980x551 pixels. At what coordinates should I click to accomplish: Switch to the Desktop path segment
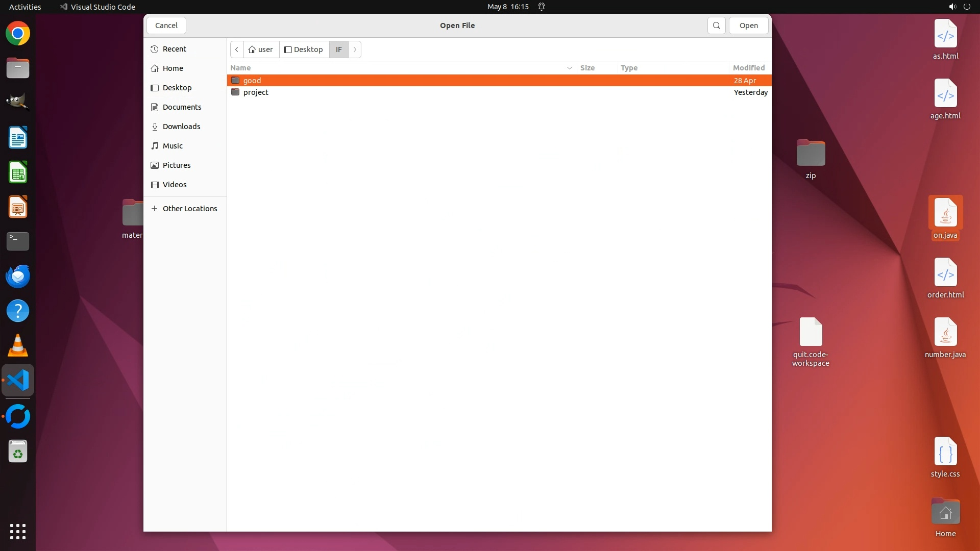[x=304, y=49]
